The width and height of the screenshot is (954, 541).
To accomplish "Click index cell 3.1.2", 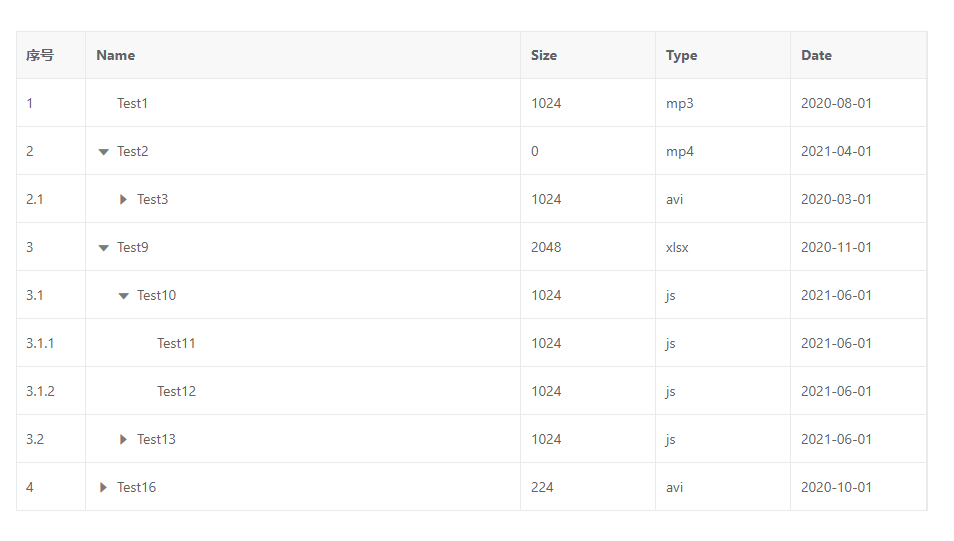I will click(40, 392).
